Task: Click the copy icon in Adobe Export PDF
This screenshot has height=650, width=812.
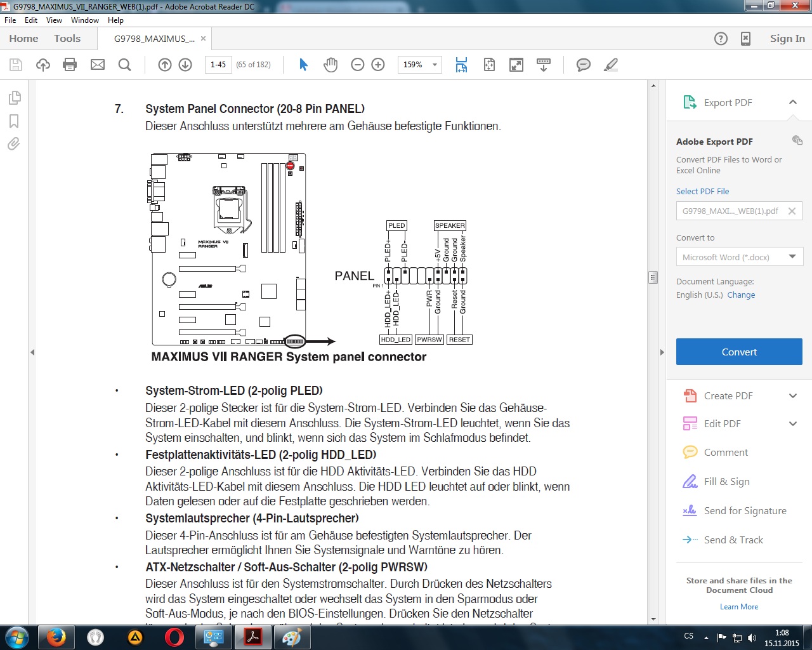Action: (797, 140)
